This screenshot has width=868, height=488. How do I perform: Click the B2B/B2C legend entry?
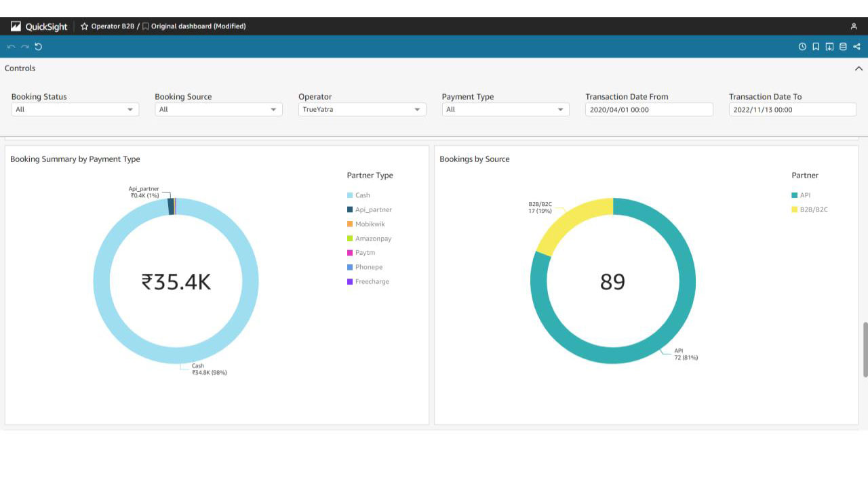(x=814, y=209)
